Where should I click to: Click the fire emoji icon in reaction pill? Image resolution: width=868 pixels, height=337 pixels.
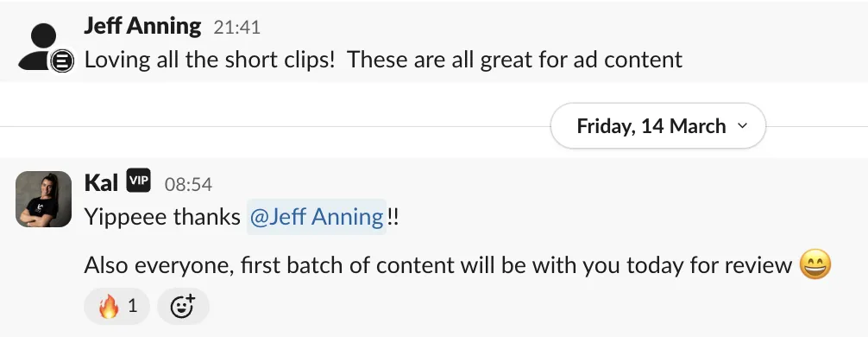point(109,306)
